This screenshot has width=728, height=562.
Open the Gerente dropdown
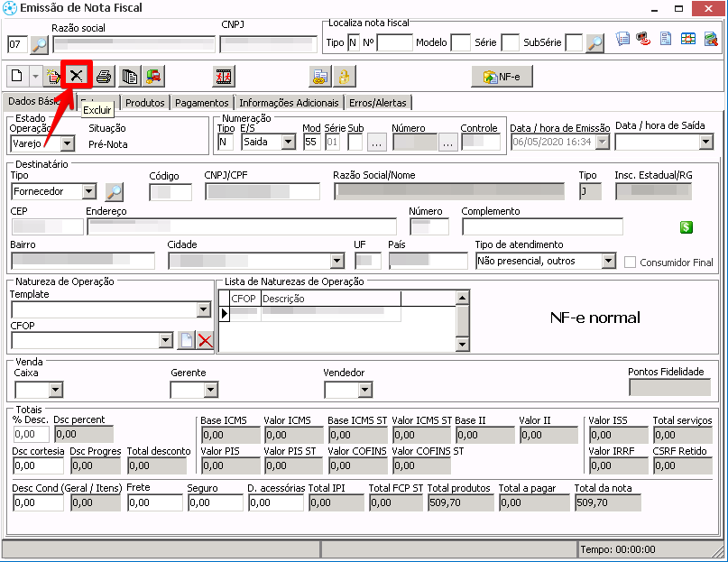[x=211, y=390]
